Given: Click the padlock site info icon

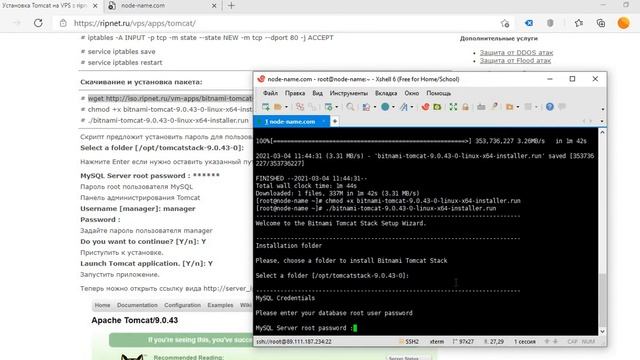Looking at the screenshot, I should point(63,23).
